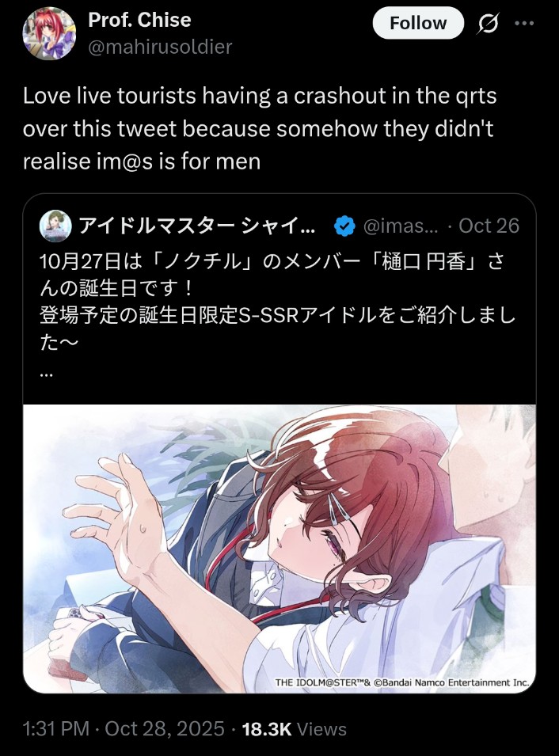Click the main tweet text about Love live tourists
The width and height of the screenshot is (559, 756).
(260, 128)
